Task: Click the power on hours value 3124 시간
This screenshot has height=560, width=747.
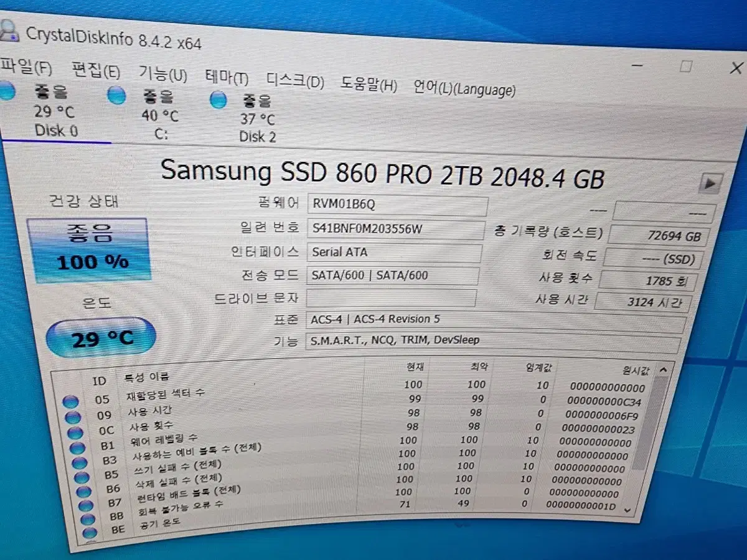Action: (x=642, y=302)
